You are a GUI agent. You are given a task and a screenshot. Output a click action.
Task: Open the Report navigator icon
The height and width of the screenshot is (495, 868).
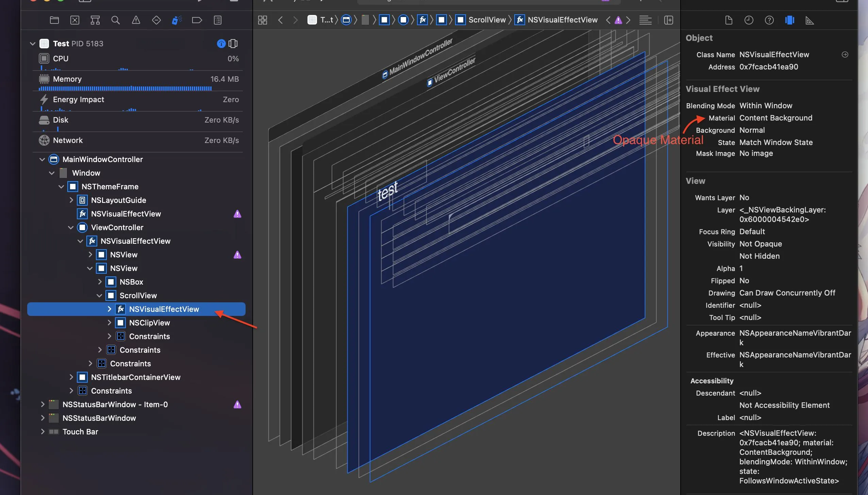tap(218, 20)
